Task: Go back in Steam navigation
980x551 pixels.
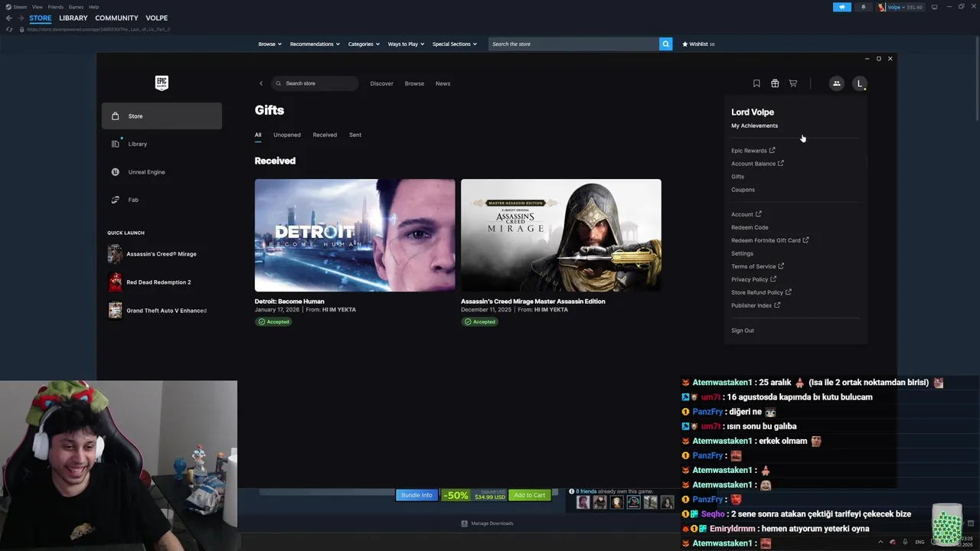Action: pos(9,18)
